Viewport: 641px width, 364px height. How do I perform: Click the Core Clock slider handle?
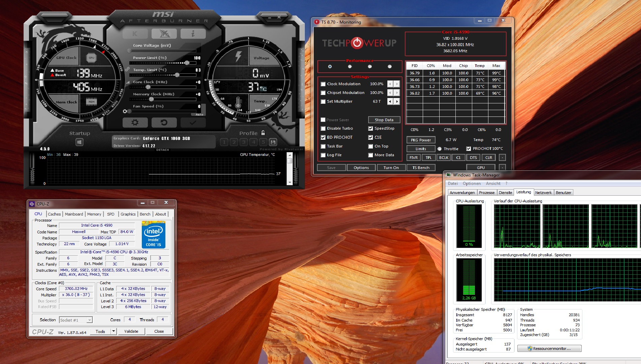pyautogui.click(x=148, y=87)
